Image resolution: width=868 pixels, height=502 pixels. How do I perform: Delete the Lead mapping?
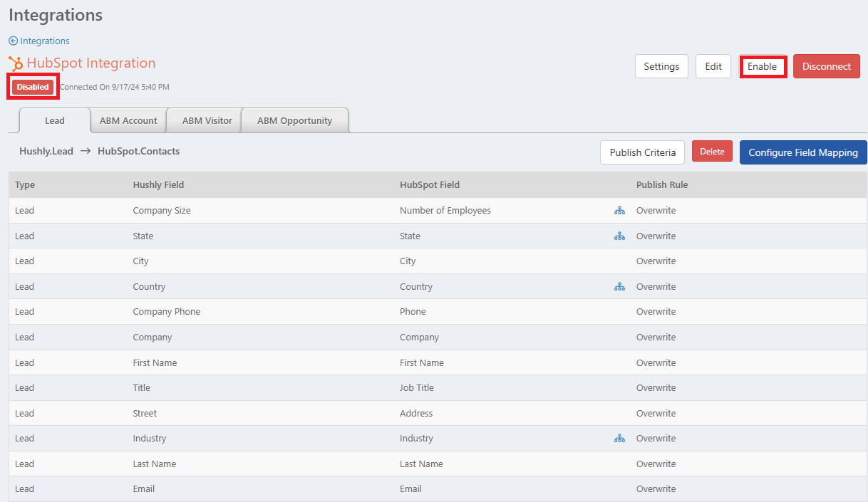[712, 152]
